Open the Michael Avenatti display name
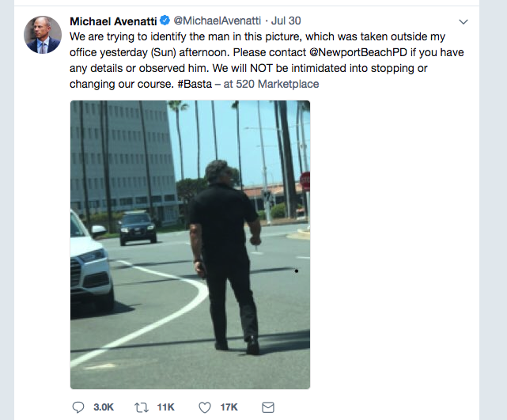507x420 pixels. (x=113, y=21)
